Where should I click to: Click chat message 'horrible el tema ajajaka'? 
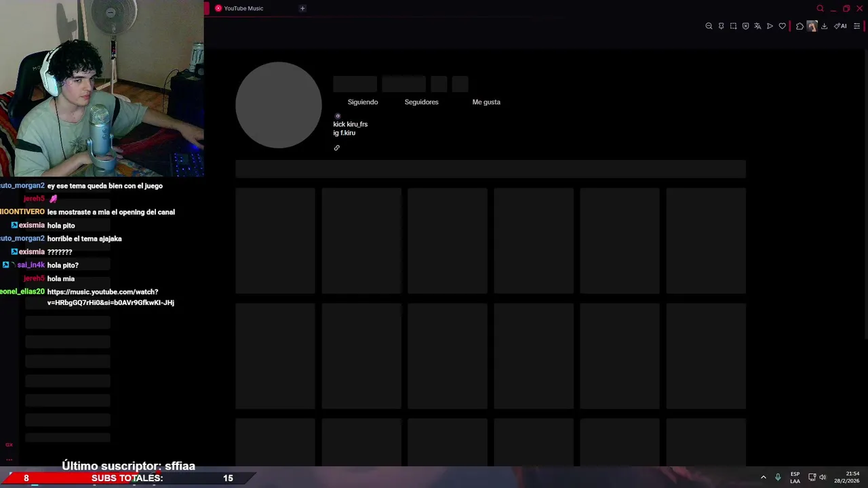tap(84, 239)
